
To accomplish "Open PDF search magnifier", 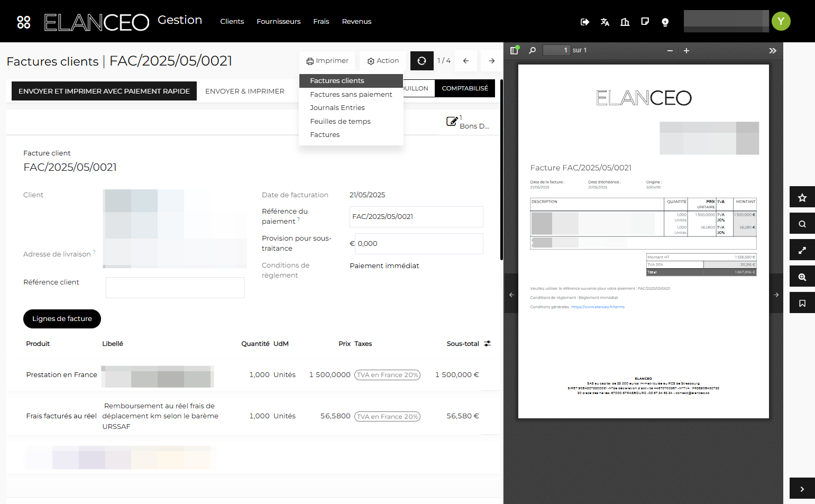I will tap(533, 50).
